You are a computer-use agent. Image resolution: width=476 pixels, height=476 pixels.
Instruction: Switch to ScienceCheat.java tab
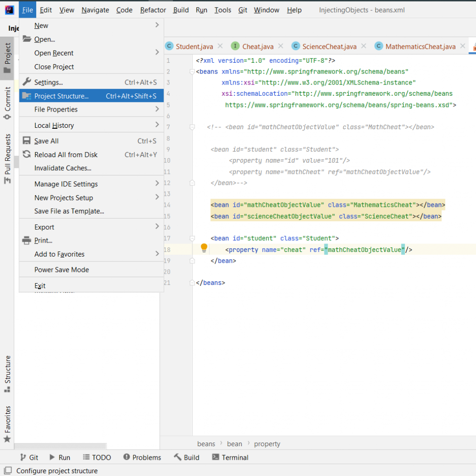point(329,46)
